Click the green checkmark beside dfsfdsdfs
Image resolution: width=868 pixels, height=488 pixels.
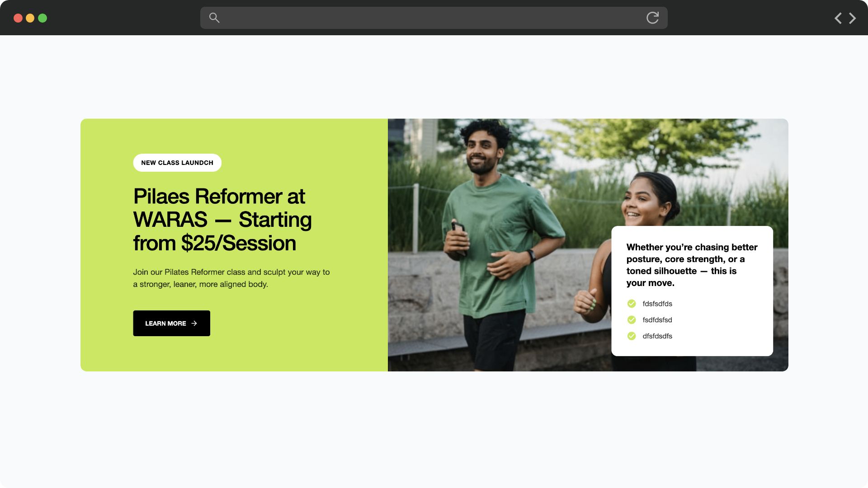[x=632, y=336]
